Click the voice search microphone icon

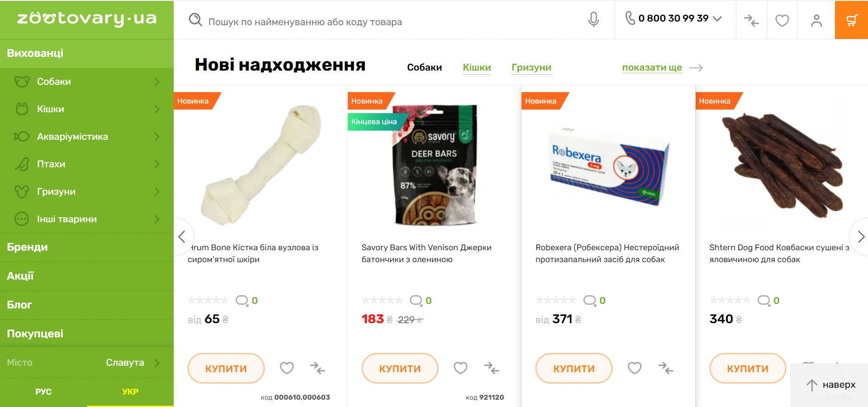593,19
